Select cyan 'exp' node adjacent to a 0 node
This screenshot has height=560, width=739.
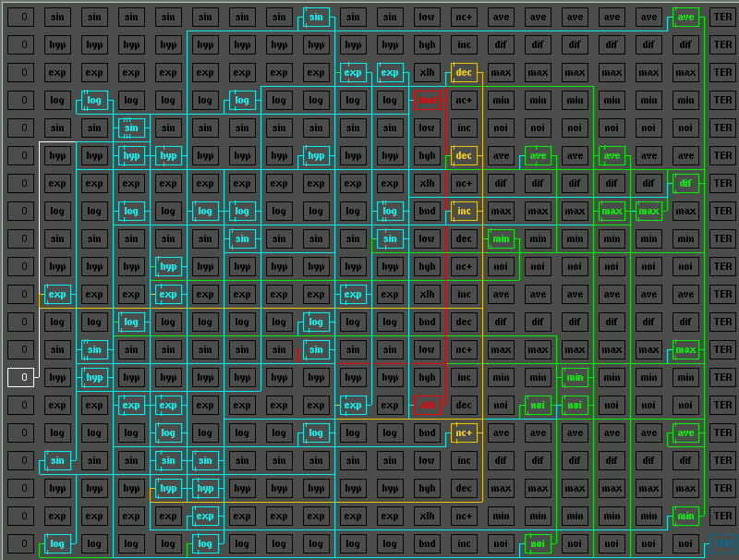coord(57,294)
